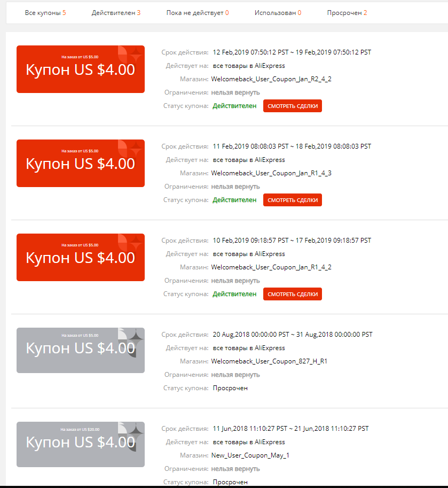Click the store name Welcomeback_User_Coupon_827_H_R1

click(269, 361)
